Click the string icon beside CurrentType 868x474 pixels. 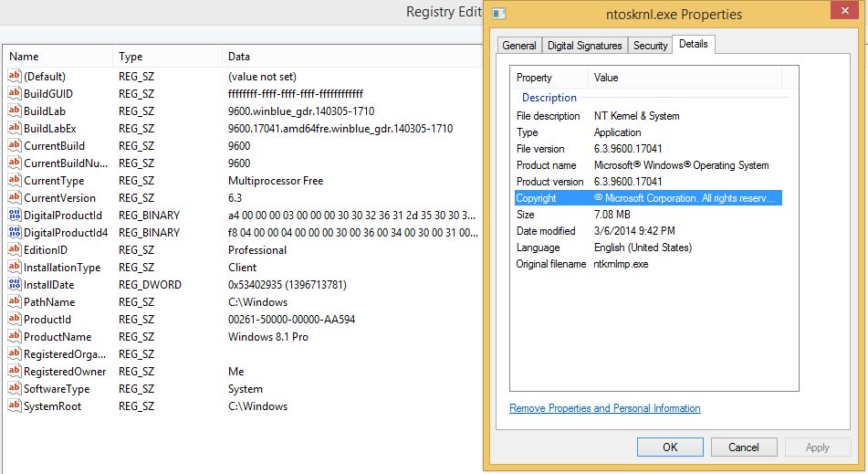pyautogui.click(x=15, y=180)
